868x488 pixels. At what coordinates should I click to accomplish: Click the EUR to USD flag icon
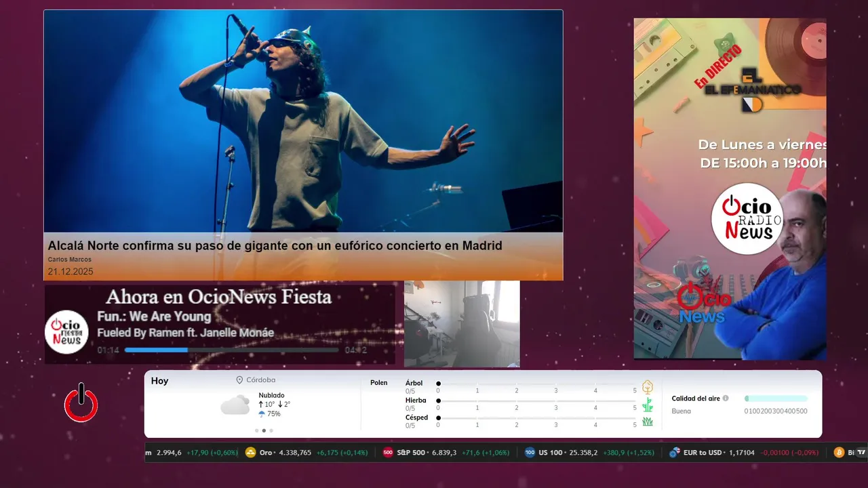pyautogui.click(x=674, y=452)
